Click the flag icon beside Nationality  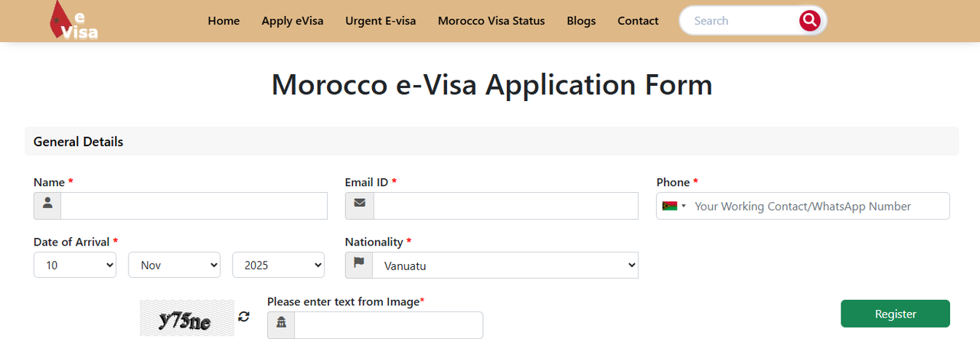[x=359, y=265]
